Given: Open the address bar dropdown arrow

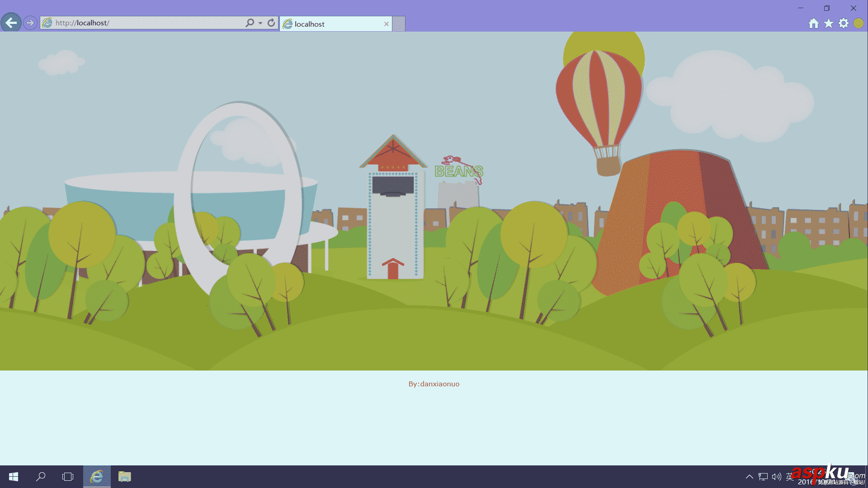Looking at the screenshot, I should pyautogui.click(x=260, y=23).
